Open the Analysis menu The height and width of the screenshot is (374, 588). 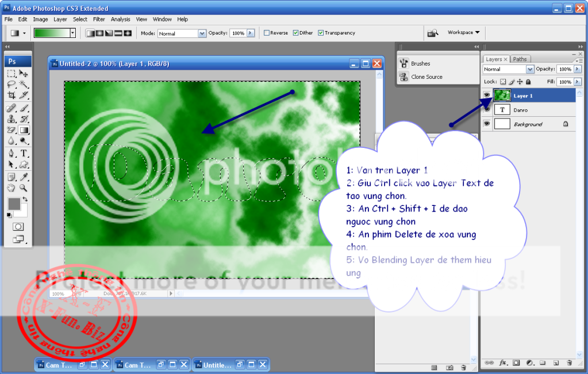tap(120, 19)
